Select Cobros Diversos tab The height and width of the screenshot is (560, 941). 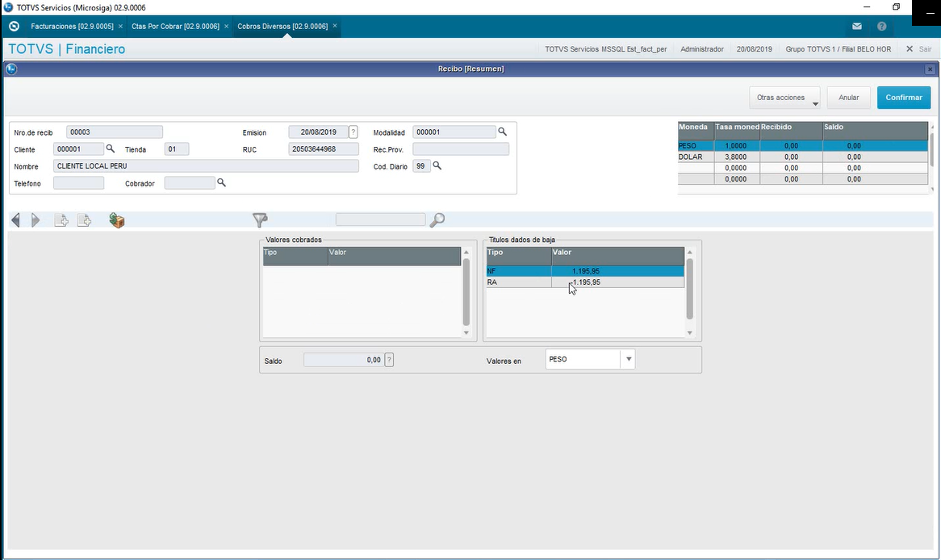click(x=282, y=27)
